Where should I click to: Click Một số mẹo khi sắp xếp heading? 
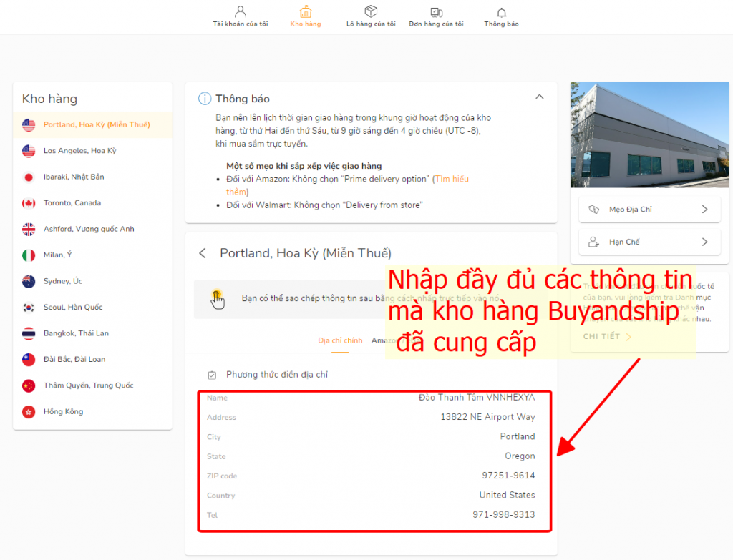(304, 166)
